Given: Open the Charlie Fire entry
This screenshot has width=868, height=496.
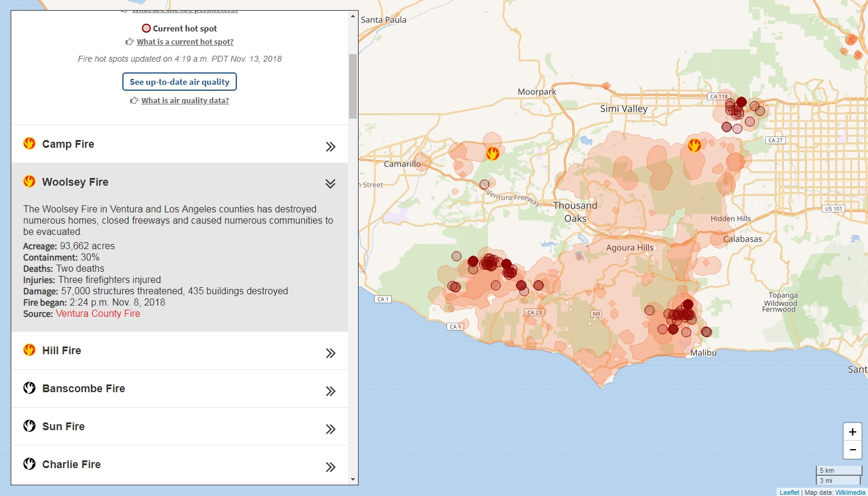Looking at the screenshot, I should coord(331,466).
